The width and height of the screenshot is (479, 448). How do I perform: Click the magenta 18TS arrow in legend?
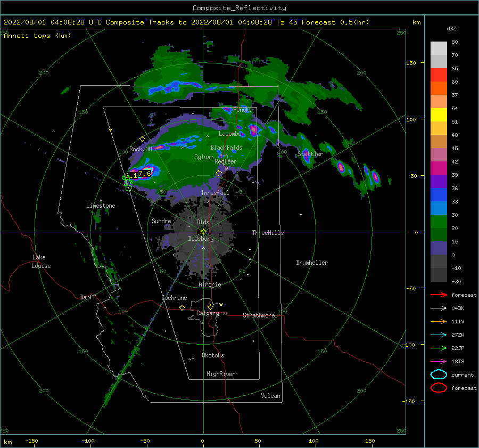tap(439, 362)
